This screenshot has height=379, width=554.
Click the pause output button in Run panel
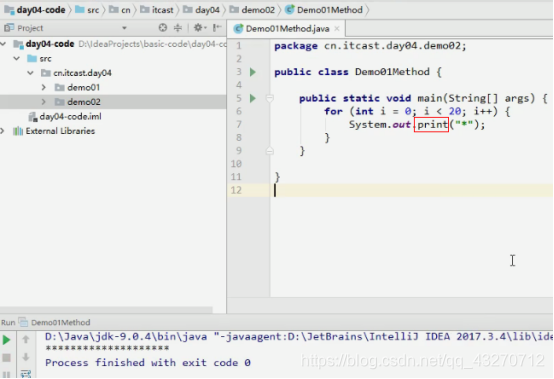[x=6, y=374]
